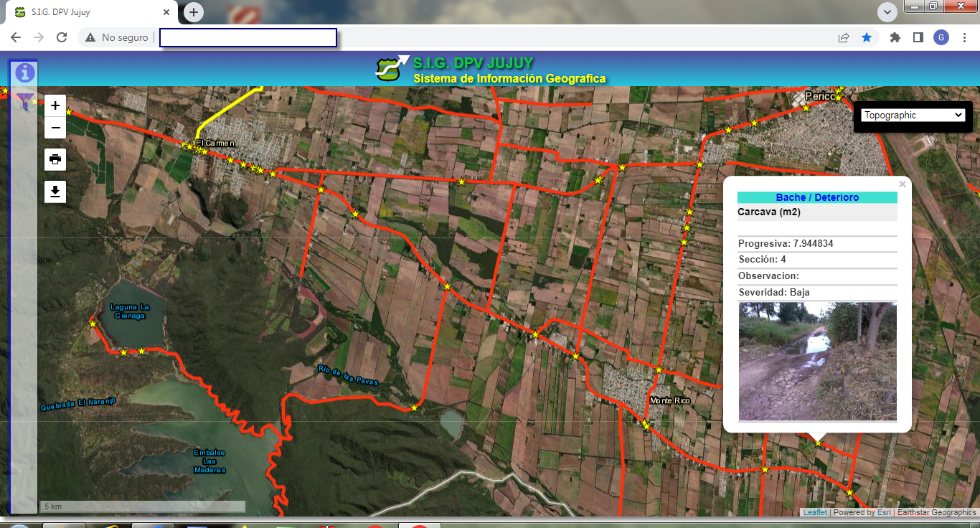Open the browser extensions puzzle icon
This screenshot has width=980, height=528.
895,37
